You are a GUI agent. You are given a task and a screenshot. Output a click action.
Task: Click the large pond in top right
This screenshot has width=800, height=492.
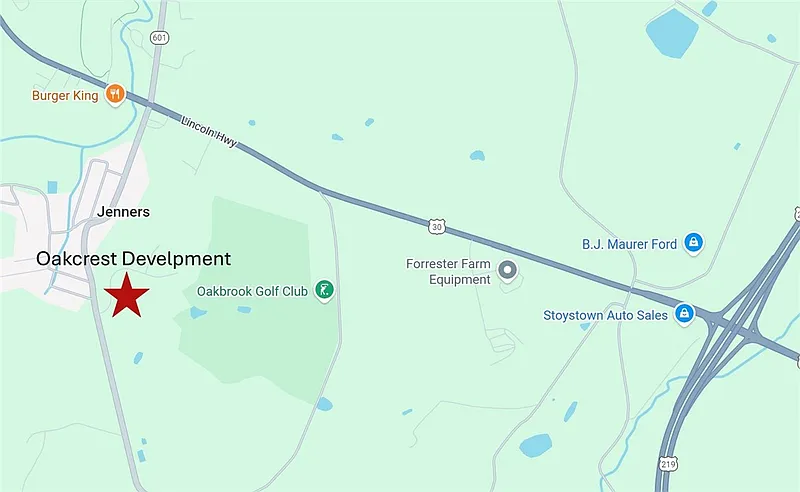coord(672,33)
